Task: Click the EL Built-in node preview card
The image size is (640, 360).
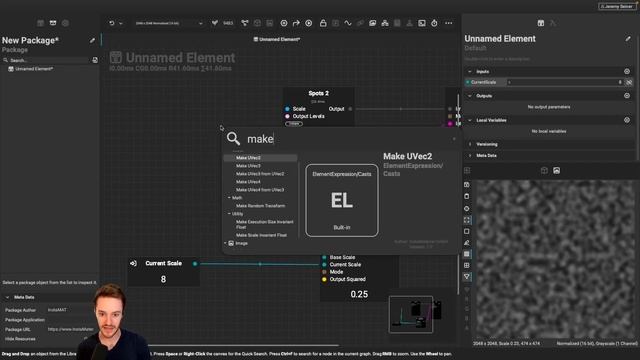Action: (342, 200)
